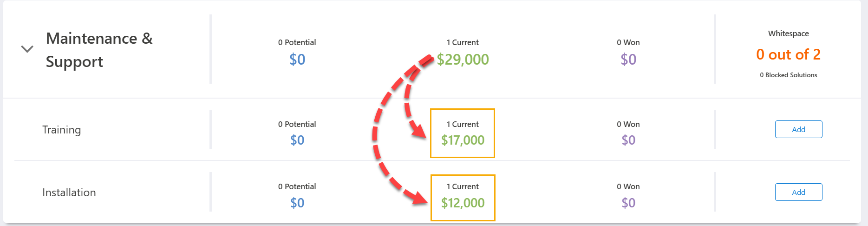This screenshot has width=868, height=226.
Task: Open Installation row $0 potential amount
Action: [297, 203]
